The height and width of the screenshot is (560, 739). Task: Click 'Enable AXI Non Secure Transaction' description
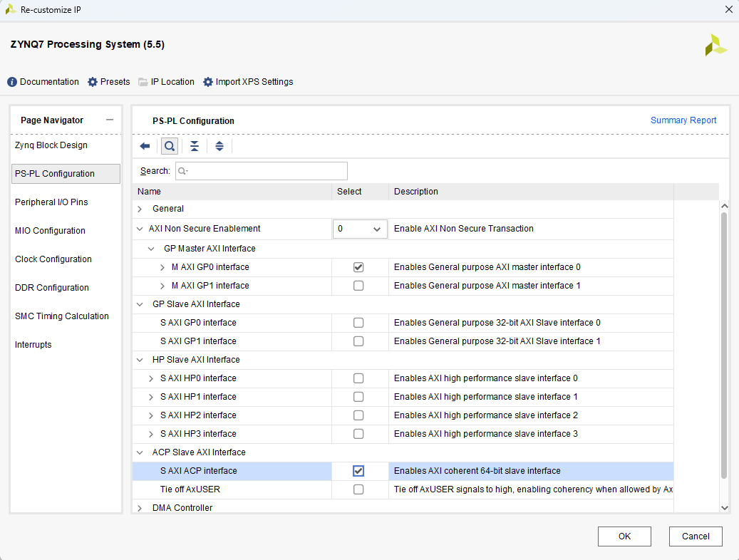coord(464,229)
